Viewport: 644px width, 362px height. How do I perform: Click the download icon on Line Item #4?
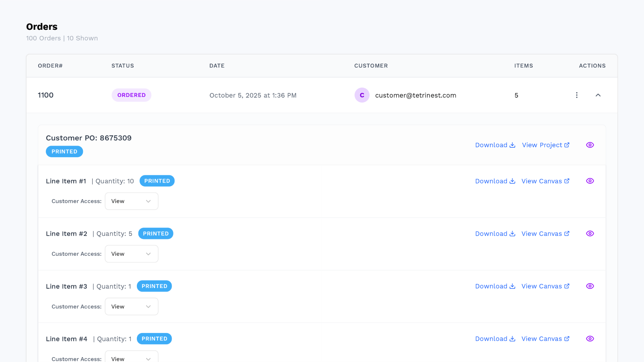[512, 339]
